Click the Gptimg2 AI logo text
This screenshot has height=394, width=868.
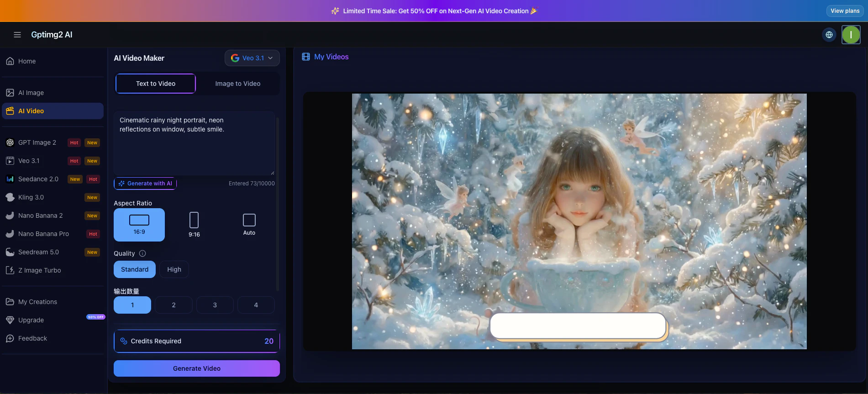point(52,35)
